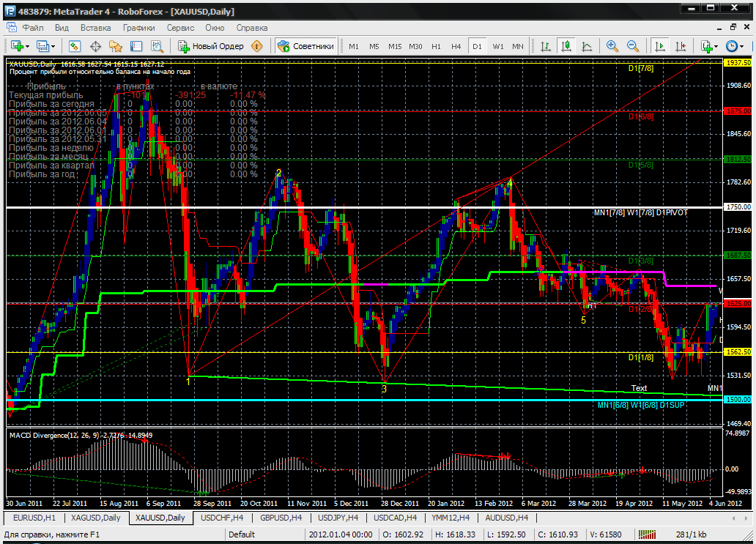Open the Data Window crosshair icon
The image size is (756, 544).
[x=95, y=46]
